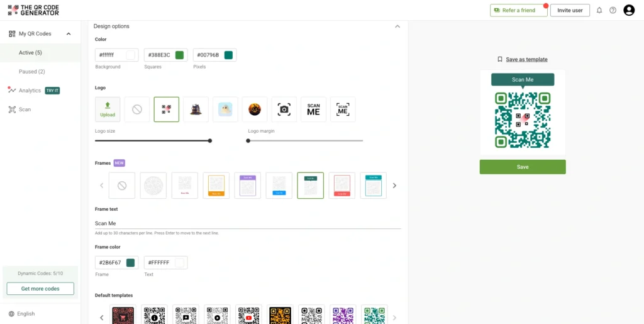Click Save as template link

coord(526,59)
